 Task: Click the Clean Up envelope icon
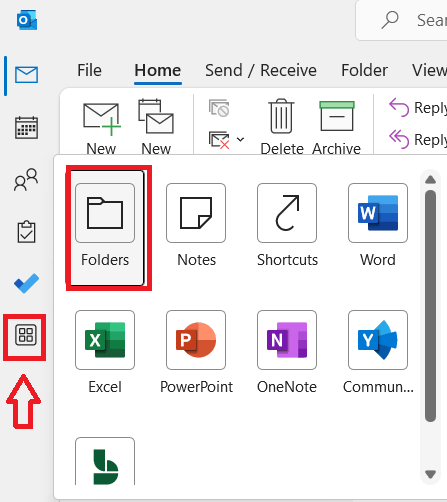[x=219, y=140]
